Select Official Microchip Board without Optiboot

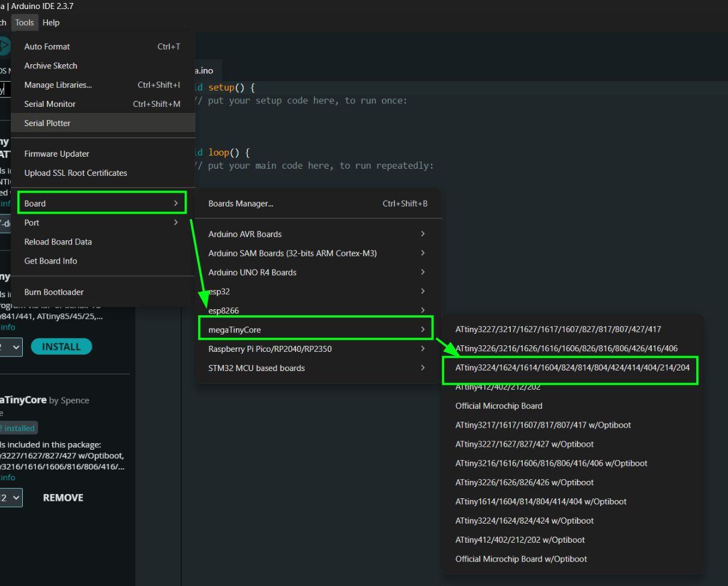pyautogui.click(x=573, y=406)
